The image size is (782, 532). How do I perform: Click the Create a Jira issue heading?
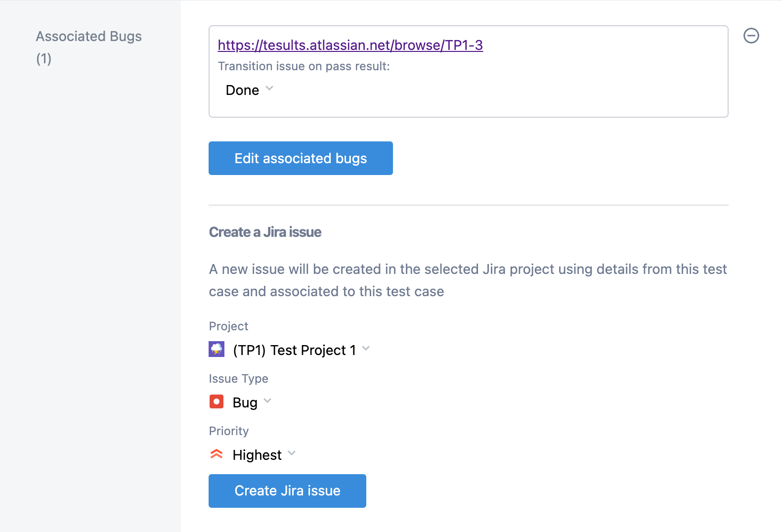265,232
